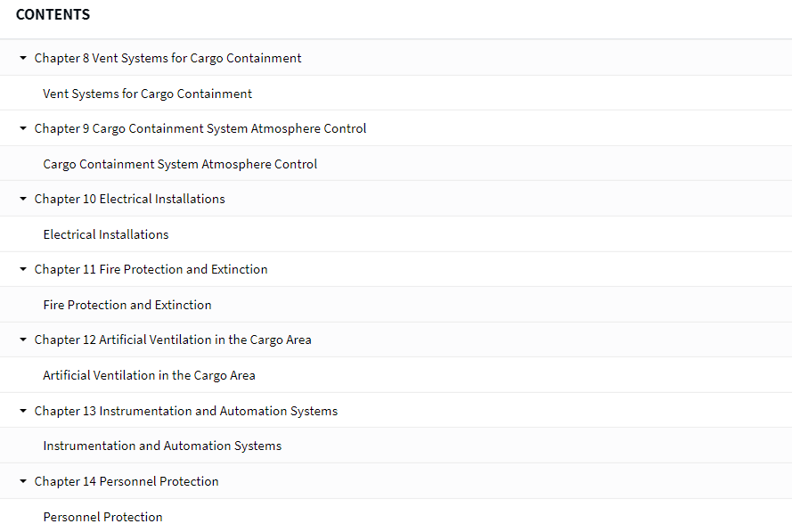The image size is (792, 532).
Task: Open Fire Protection and Extinction subsection
Action: pos(127,305)
